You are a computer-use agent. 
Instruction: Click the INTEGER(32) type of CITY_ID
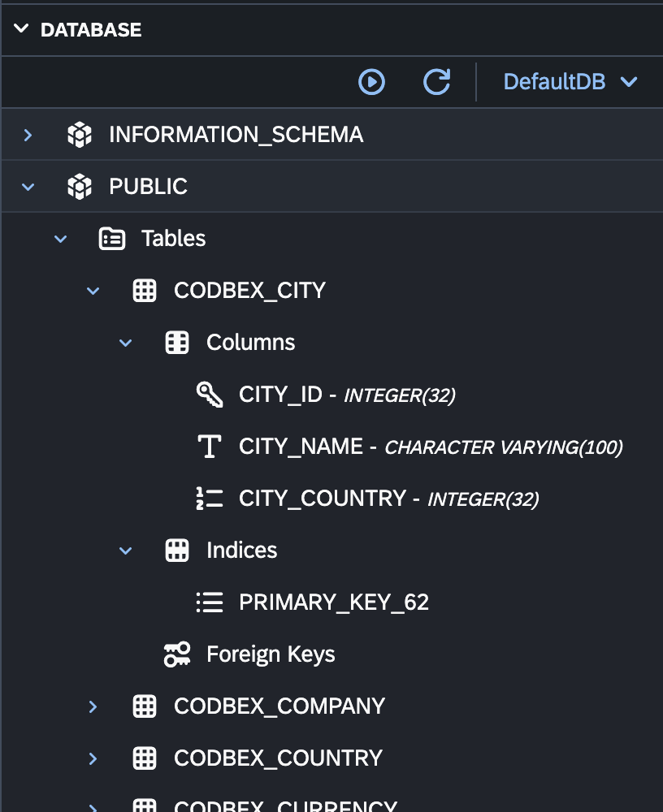tap(400, 395)
